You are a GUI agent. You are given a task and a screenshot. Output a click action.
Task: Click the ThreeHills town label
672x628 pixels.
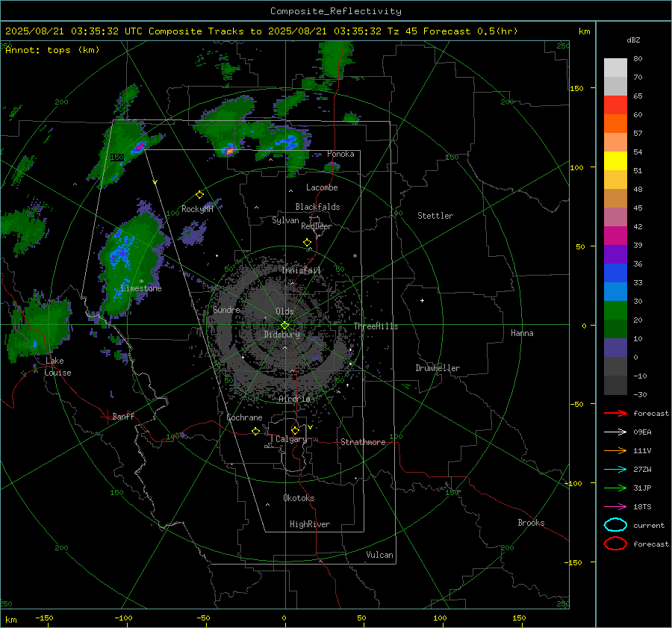pyautogui.click(x=376, y=326)
